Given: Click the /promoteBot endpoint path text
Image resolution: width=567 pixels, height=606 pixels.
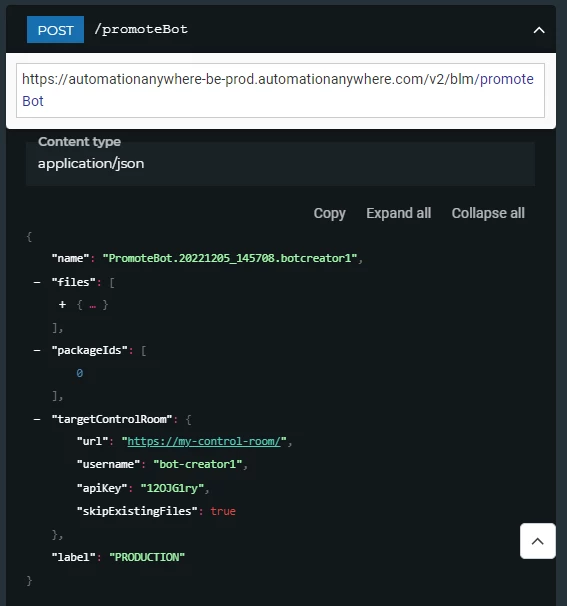Looking at the screenshot, I should tap(141, 29).
